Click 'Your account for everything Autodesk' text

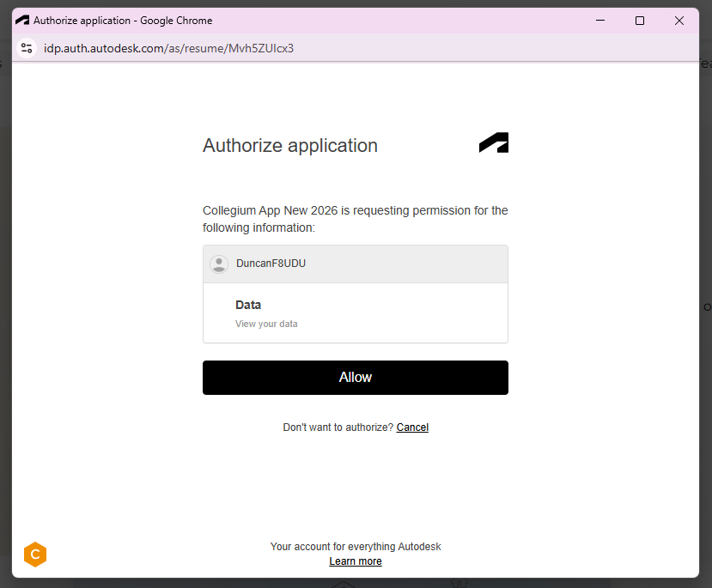[x=355, y=547]
